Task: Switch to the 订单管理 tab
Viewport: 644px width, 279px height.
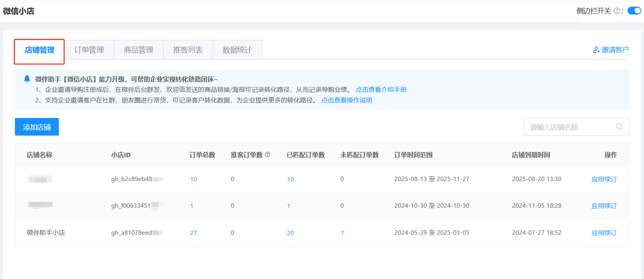Action: pos(89,50)
